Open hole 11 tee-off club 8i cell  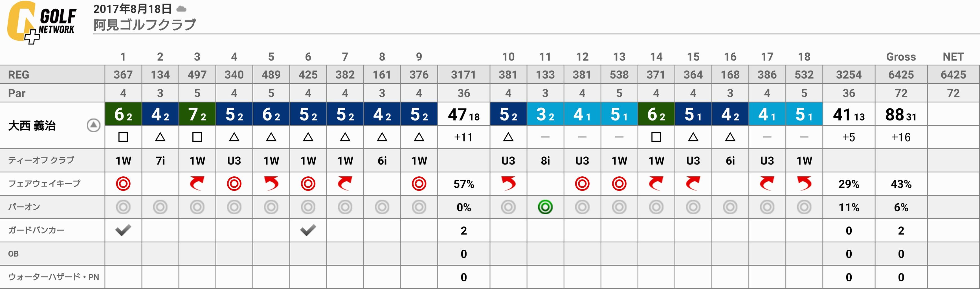545,161
